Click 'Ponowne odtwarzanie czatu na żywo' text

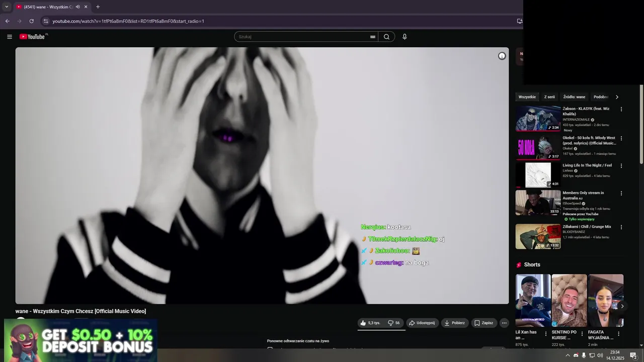click(x=298, y=341)
